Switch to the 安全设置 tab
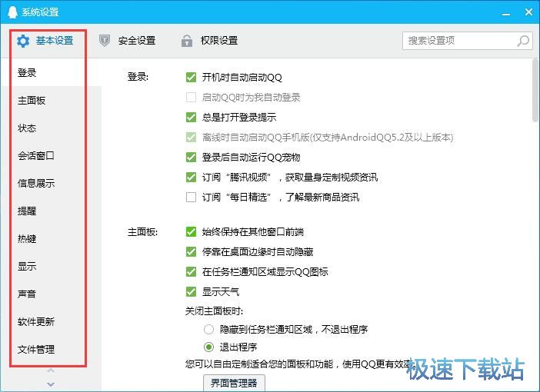 [x=127, y=41]
